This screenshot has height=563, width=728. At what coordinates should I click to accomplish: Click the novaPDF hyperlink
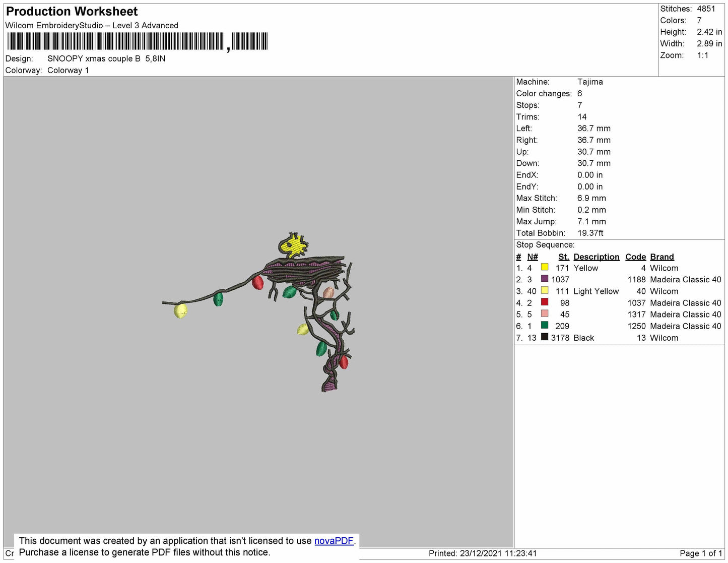click(x=334, y=541)
